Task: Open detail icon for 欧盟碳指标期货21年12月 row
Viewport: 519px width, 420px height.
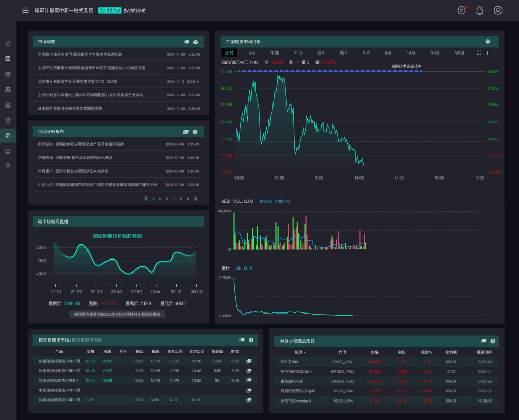Action: pos(249,361)
